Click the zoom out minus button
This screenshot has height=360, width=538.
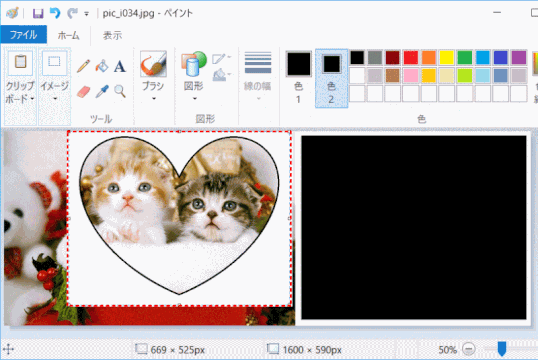point(469,349)
